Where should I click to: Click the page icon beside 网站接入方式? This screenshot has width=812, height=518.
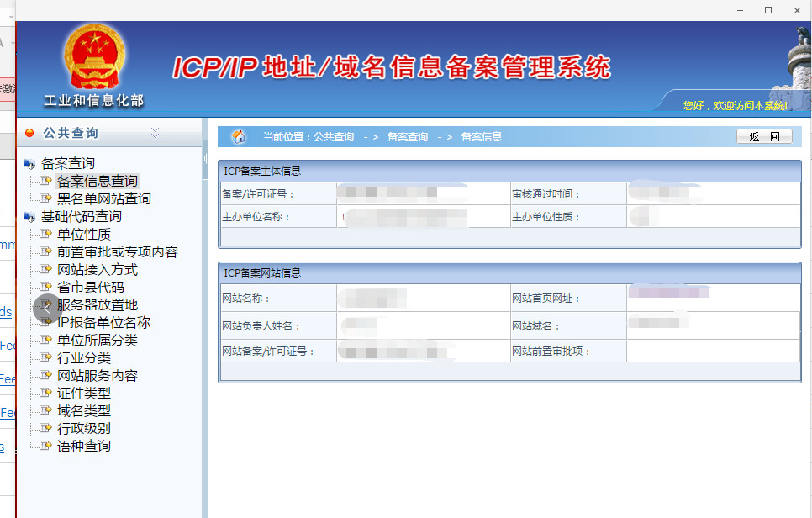point(45,269)
